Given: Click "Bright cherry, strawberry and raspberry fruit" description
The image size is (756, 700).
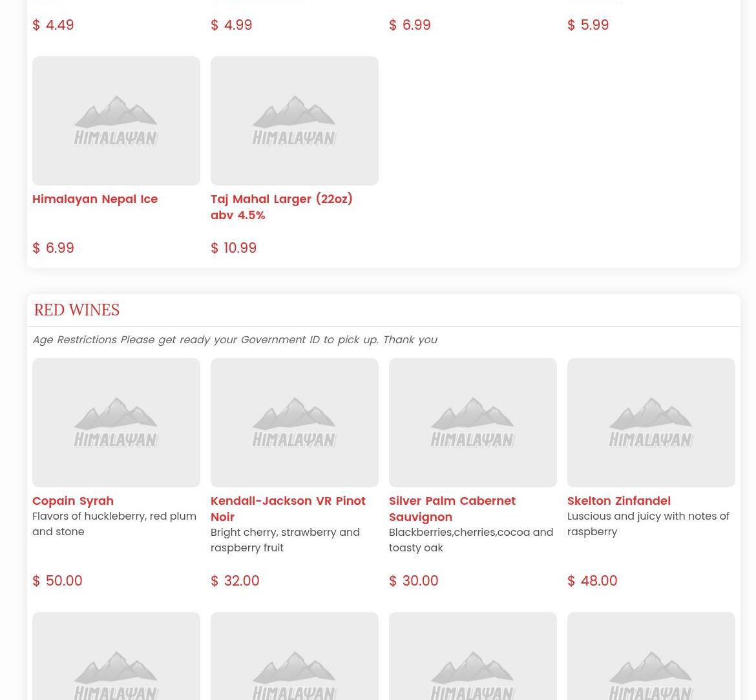Looking at the screenshot, I should 285,540.
